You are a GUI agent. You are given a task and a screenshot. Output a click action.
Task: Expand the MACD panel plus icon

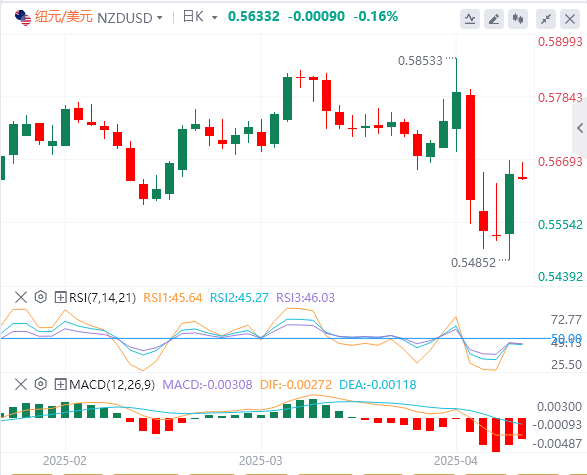coord(60,384)
